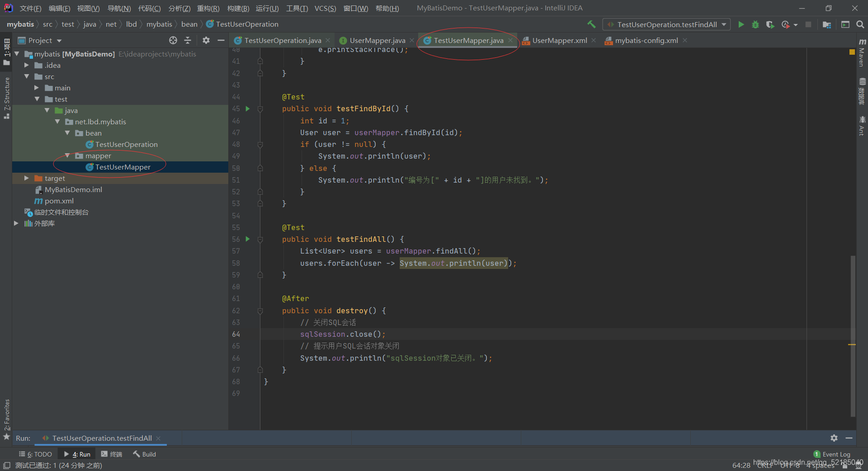Start debugging with the bug icon
The width and height of the screenshot is (868, 471).
point(755,24)
